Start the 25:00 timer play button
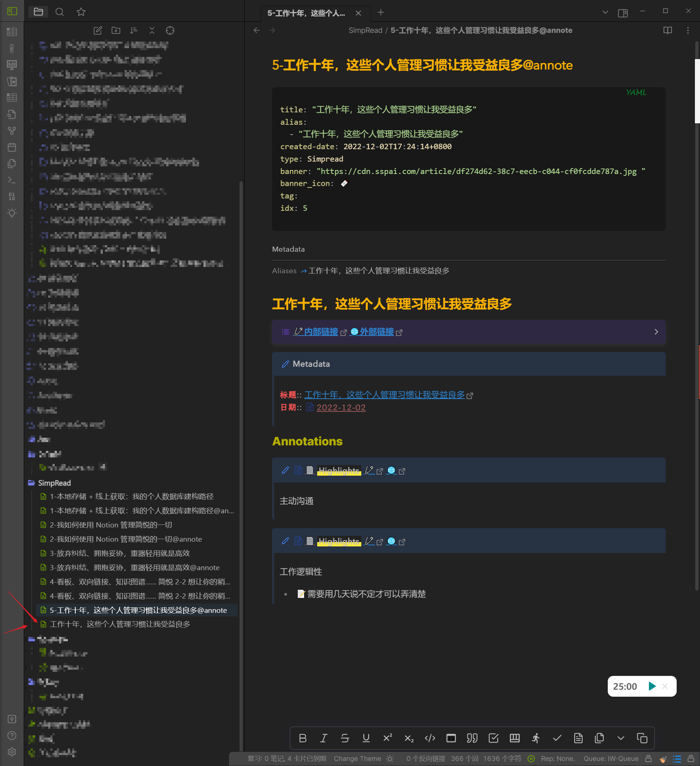700x766 pixels. (x=652, y=686)
